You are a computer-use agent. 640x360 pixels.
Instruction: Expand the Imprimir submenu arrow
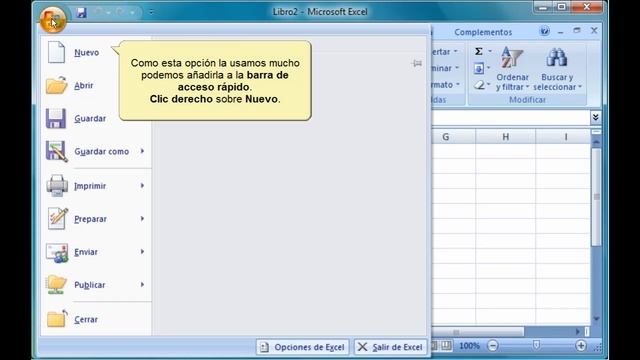pyautogui.click(x=142, y=186)
